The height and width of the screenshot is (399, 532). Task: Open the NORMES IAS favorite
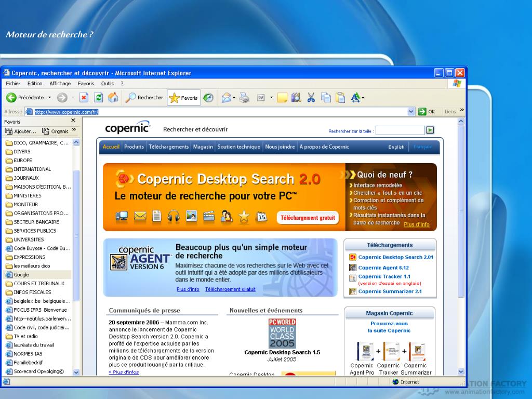tap(24, 354)
